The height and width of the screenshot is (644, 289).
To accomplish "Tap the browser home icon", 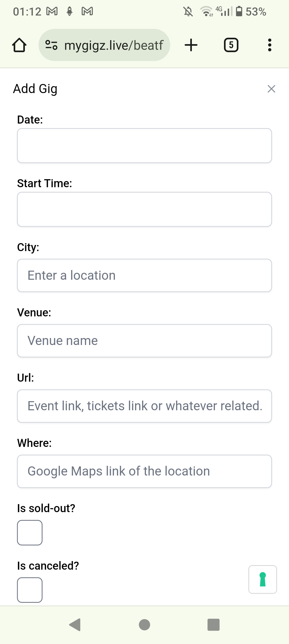I will [19, 45].
